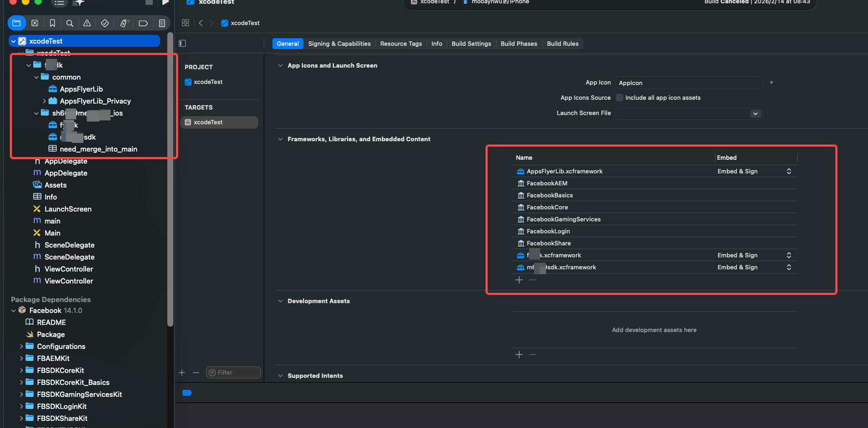
Task: Open the Info tab in editor
Action: 437,44
